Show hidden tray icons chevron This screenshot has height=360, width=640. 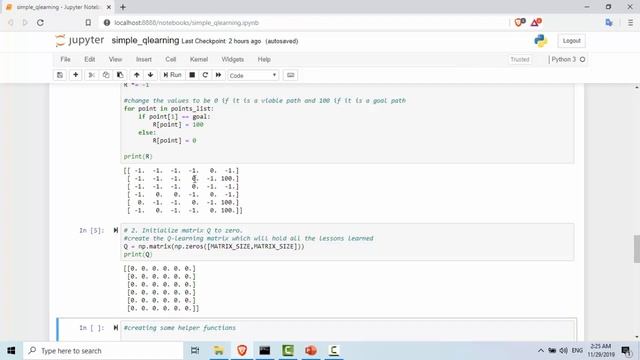click(x=540, y=351)
